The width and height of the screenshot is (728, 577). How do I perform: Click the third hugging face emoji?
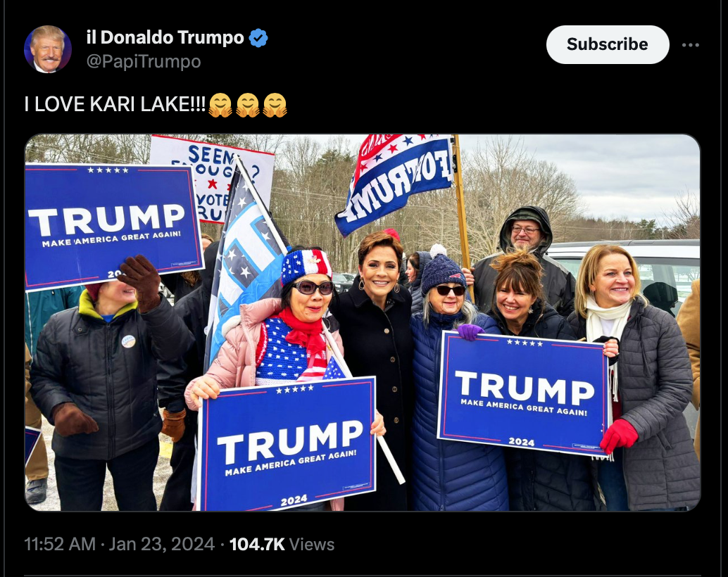click(275, 105)
